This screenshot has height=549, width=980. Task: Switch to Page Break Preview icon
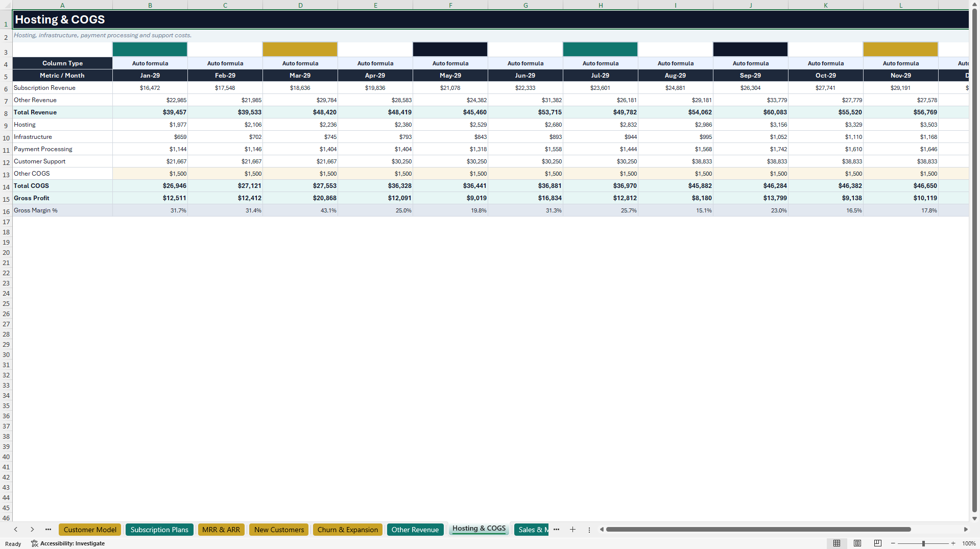click(878, 543)
